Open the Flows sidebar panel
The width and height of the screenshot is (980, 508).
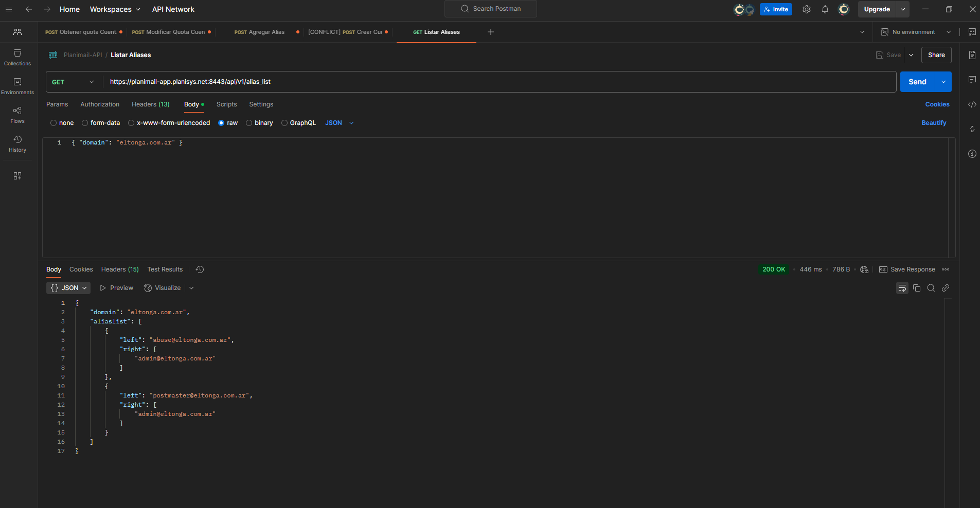tap(17, 115)
